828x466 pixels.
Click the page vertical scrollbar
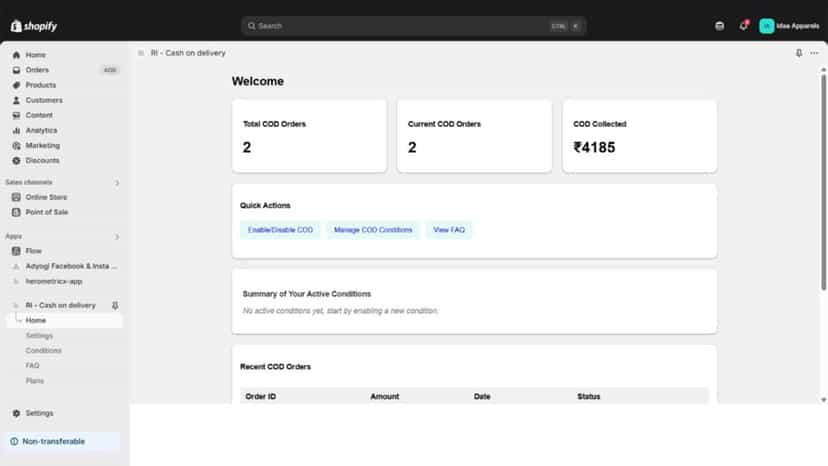823,182
